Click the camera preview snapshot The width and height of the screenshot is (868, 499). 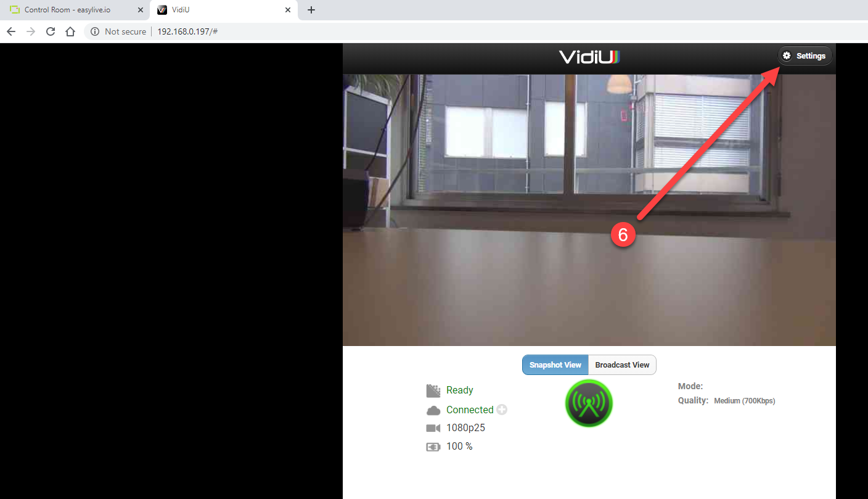tap(589, 210)
